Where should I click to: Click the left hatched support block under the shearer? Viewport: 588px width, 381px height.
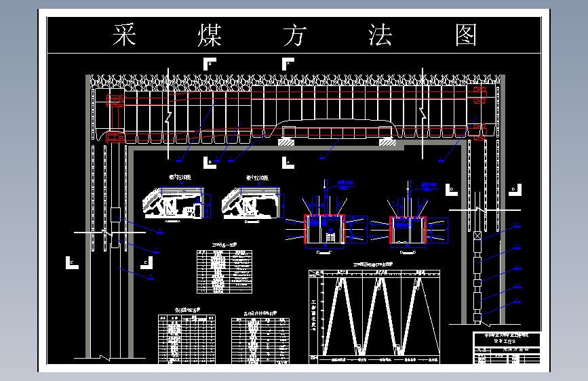click(x=286, y=142)
